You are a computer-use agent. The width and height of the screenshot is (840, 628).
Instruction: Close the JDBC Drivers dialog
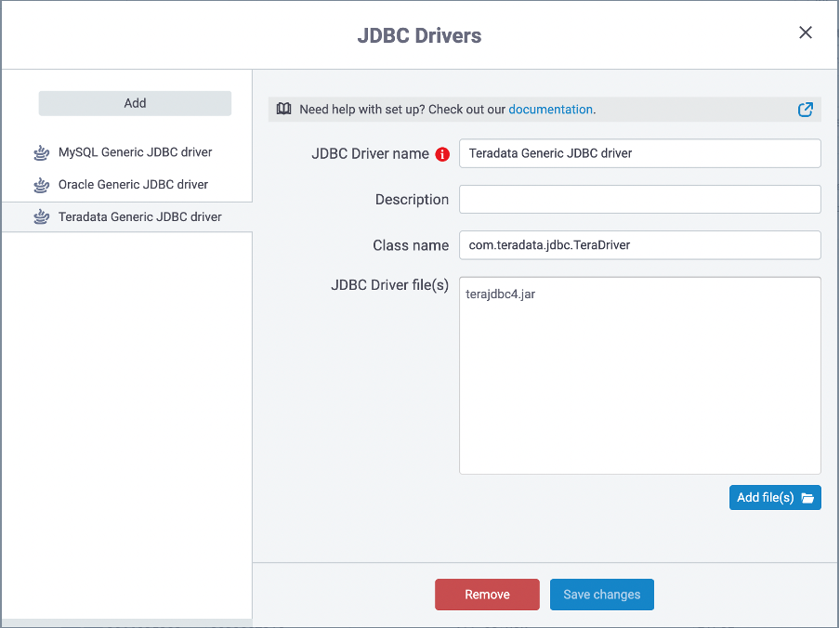(x=806, y=33)
